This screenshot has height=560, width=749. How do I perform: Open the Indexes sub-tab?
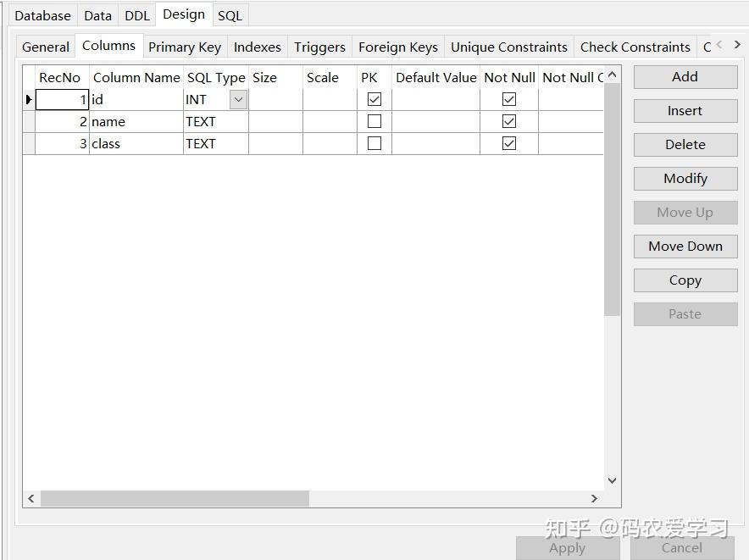[x=257, y=47]
